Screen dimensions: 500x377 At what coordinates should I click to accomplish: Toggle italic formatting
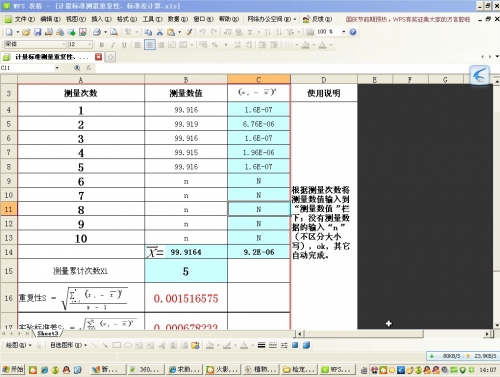(x=113, y=45)
